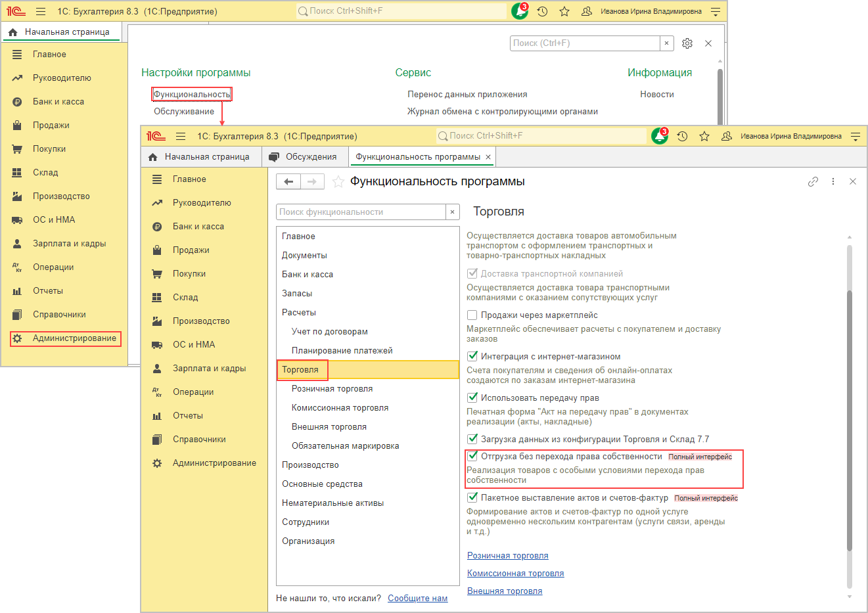Click Сообщите нам link
Viewport: 868px width, 613px height.
pos(418,599)
